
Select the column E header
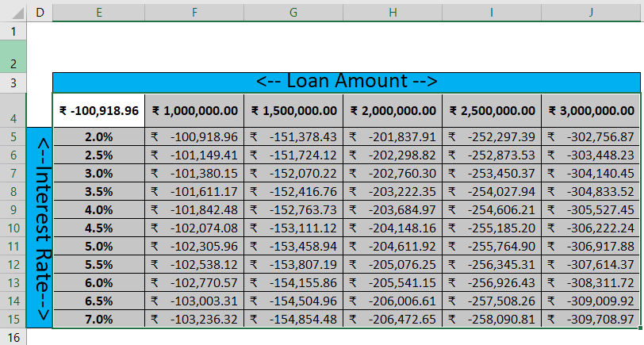coord(98,11)
